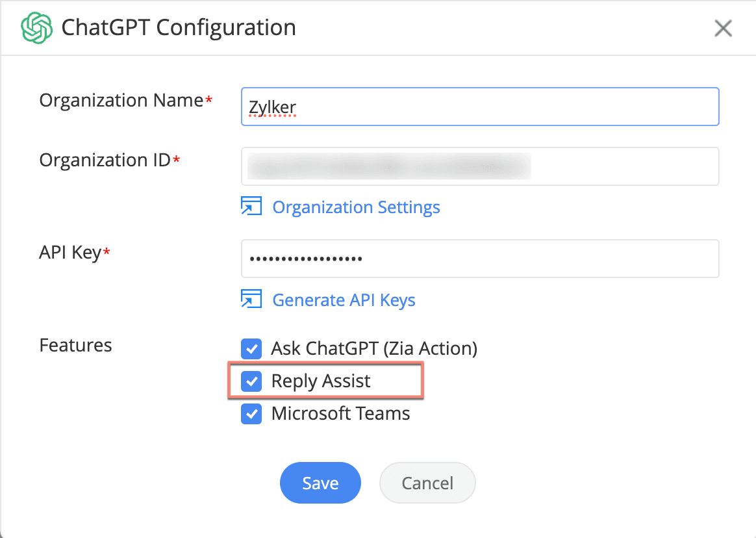Click the Zylker text in Organization Name

click(271, 105)
